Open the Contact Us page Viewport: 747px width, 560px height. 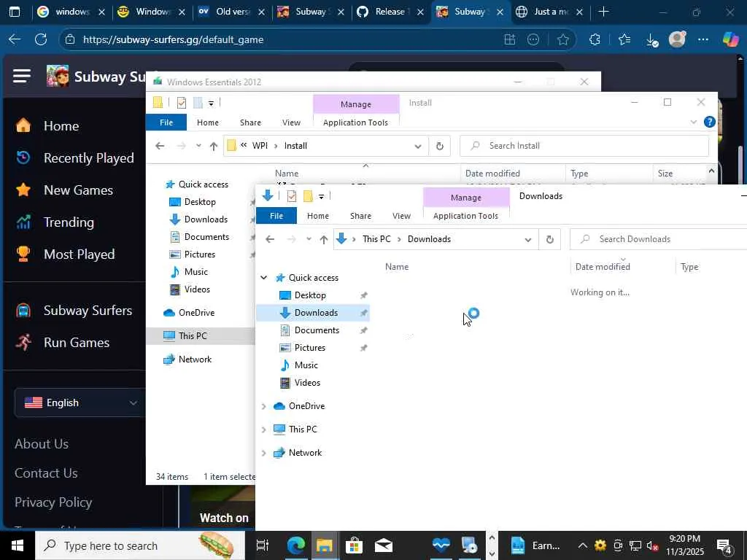(x=46, y=472)
